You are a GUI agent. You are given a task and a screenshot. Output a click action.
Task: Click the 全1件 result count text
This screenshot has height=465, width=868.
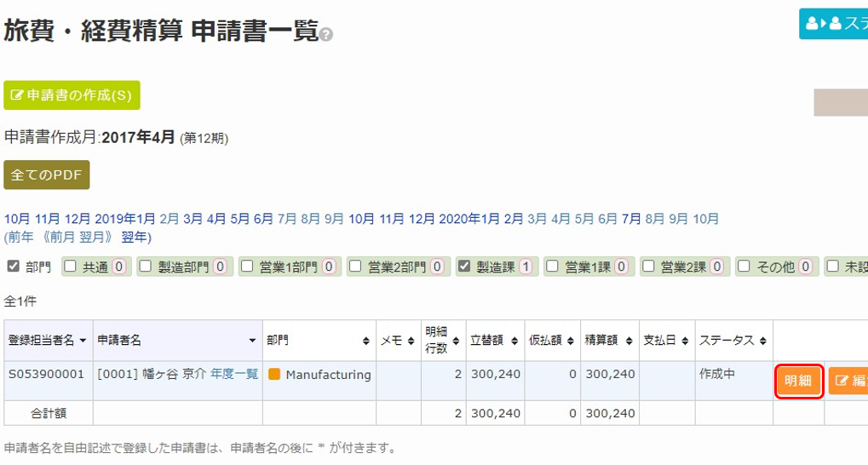20,301
